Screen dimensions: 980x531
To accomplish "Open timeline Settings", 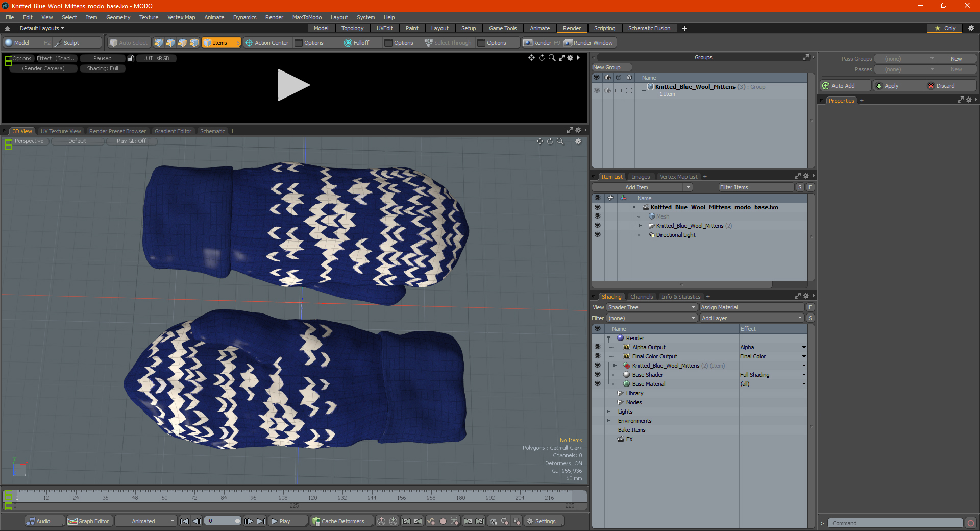I will click(544, 521).
